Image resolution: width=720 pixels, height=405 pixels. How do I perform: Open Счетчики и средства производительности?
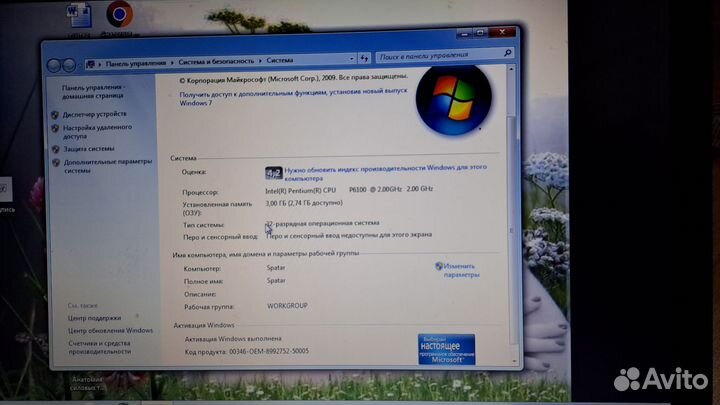100,347
